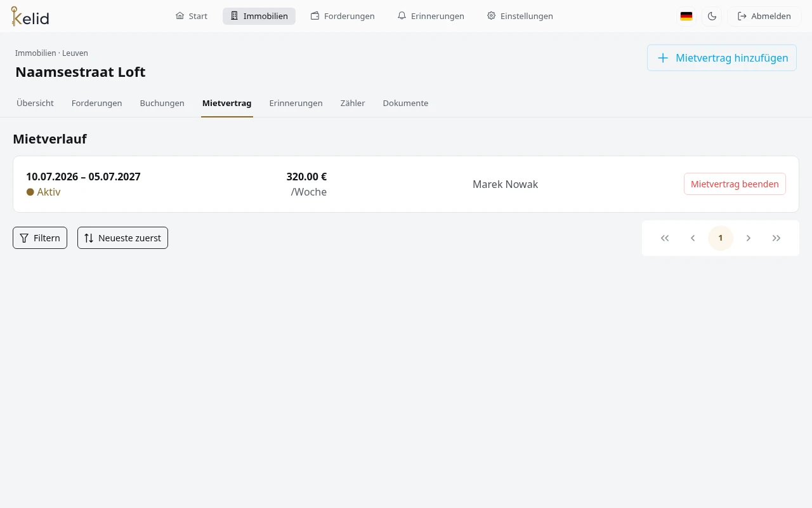Change the Neueste zuerst sort order

coord(122,238)
